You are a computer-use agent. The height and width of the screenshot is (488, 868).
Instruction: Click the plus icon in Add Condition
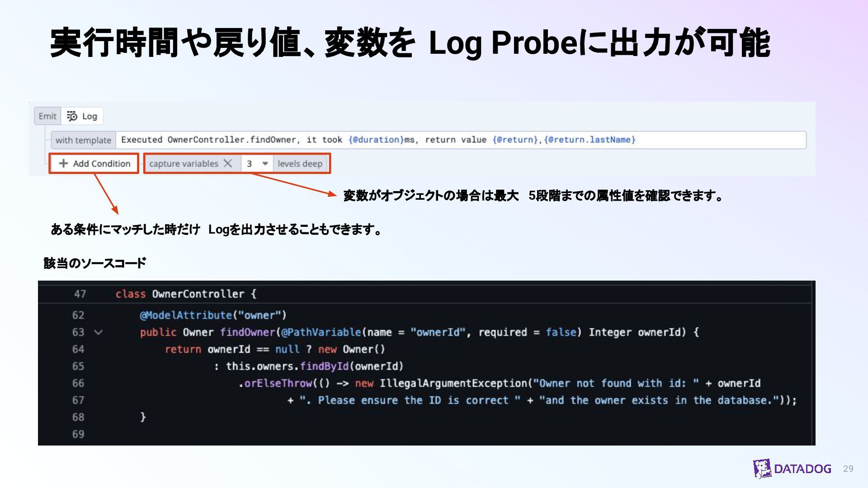pos(63,164)
